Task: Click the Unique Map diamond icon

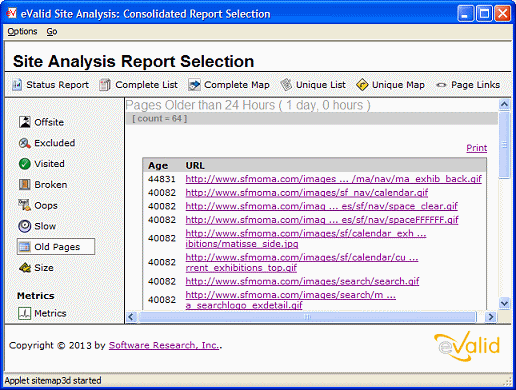Action: tap(362, 85)
